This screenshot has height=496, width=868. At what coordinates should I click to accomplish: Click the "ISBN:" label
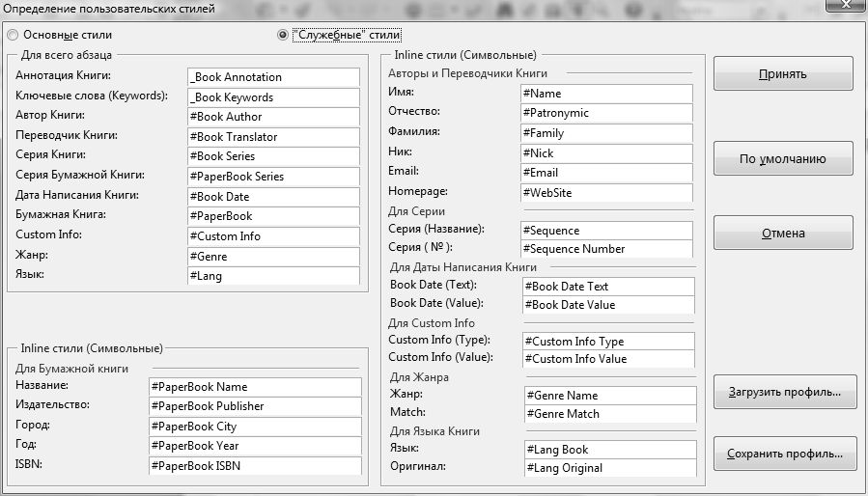29,464
